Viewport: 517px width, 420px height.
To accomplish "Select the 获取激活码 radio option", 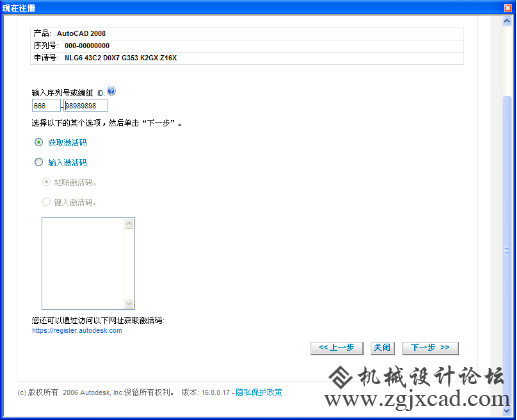I will point(39,142).
